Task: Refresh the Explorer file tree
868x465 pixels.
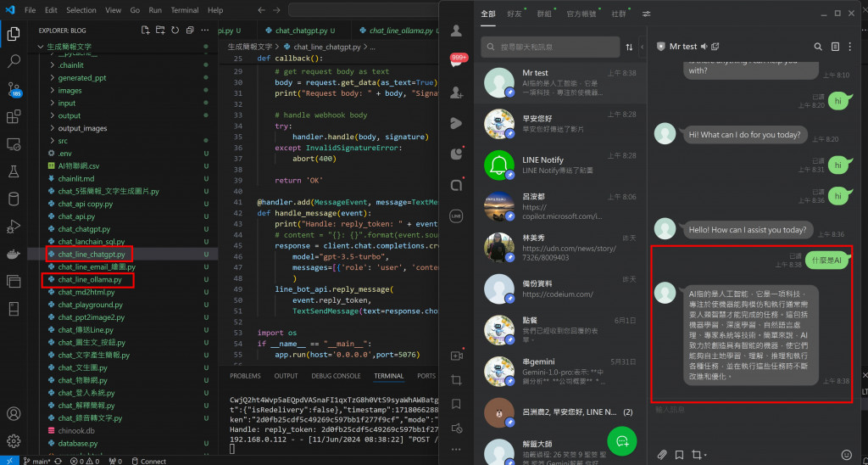Action: point(175,31)
